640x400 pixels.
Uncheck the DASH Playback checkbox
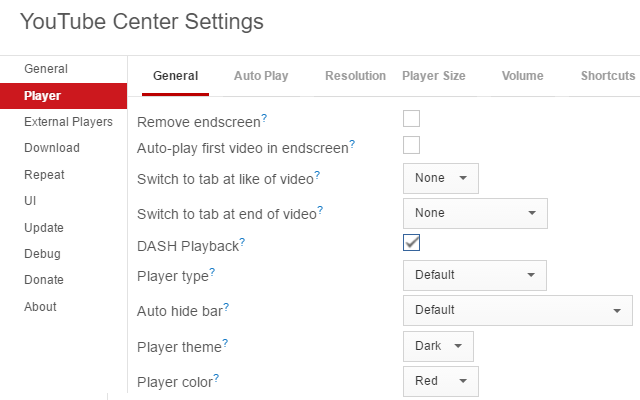pos(411,242)
